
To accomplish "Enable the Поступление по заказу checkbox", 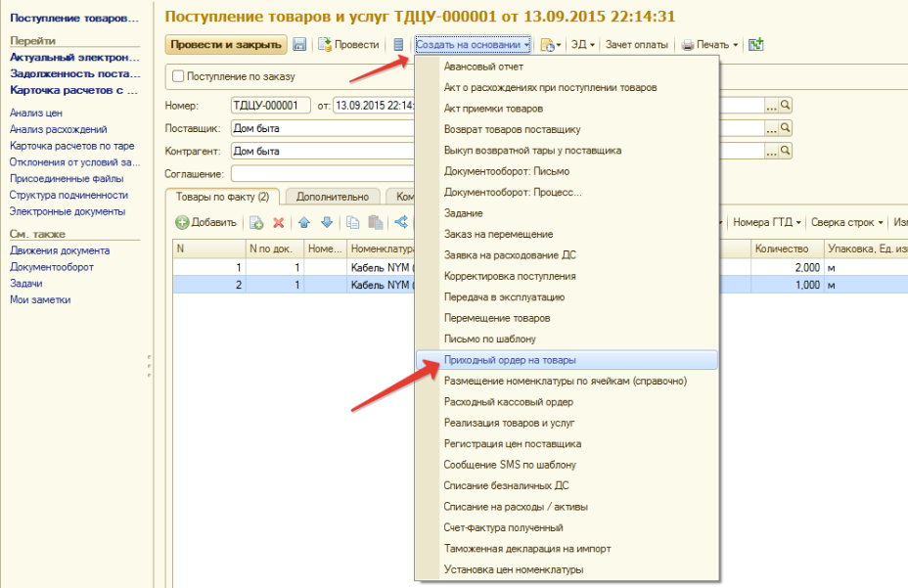I will pos(178,76).
